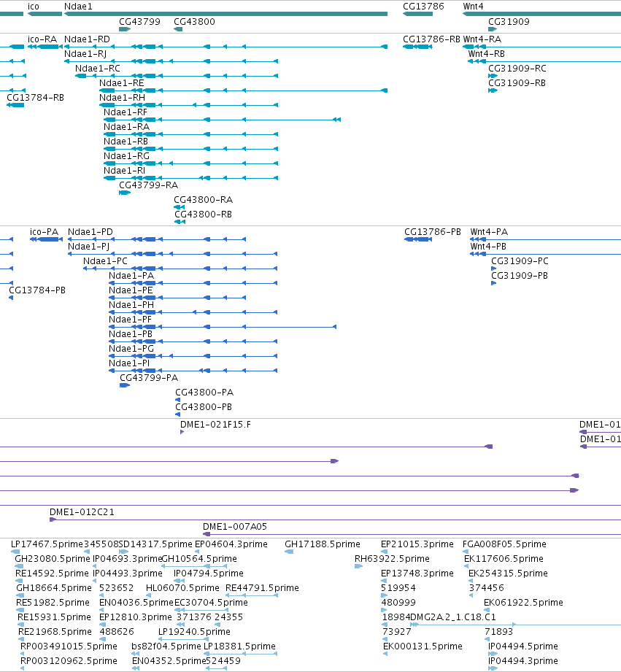Open the Ndae1-RC transcript label
The height and width of the screenshot is (672, 621).
pos(98,69)
